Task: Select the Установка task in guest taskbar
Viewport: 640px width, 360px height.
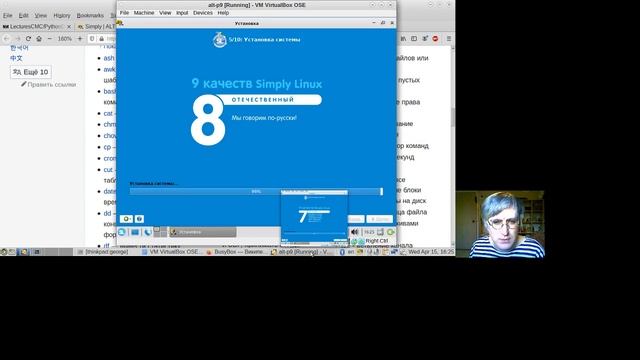Action: click(203, 232)
